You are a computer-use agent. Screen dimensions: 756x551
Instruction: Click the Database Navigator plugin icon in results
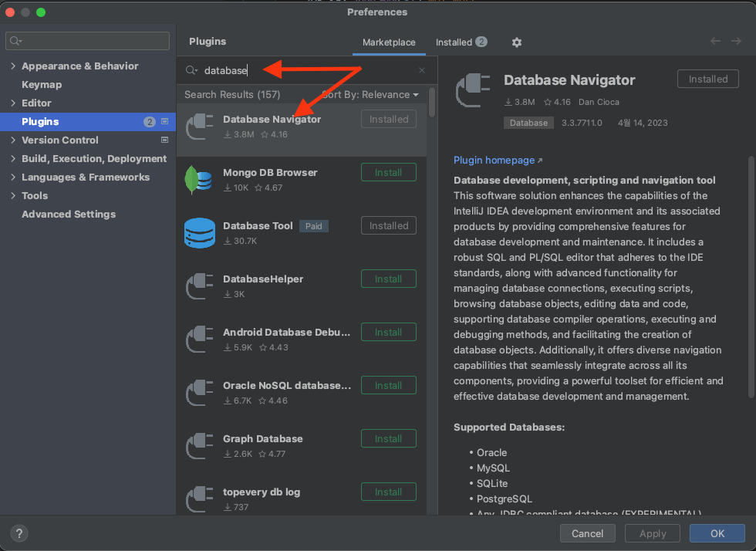coord(200,127)
